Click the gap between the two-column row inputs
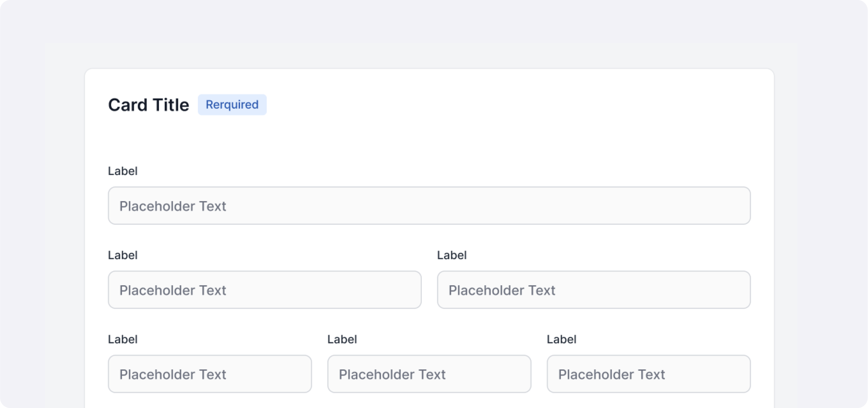Image resolution: width=868 pixels, height=408 pixels. pyautogui.click(x=429, y=290)
